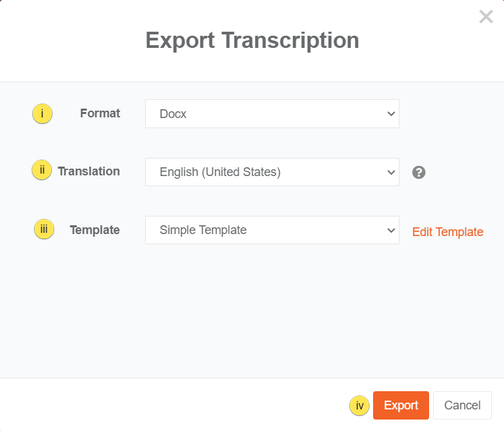504x431 pixels.
Task: Click the yellow step badge 'iii'
Action: pyautogui.click(x=44, y=229)
